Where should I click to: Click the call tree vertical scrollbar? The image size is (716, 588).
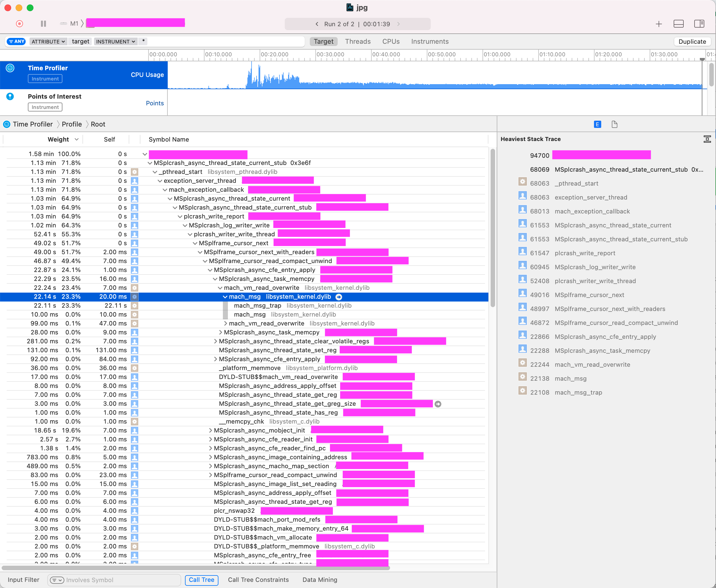[493, 228]
